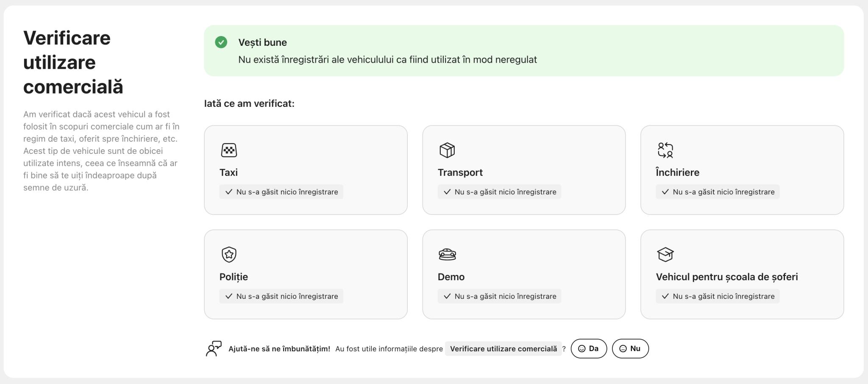Click the Vești bune banner heading
The image size is (868, 384).
pyautogui.click(x=262, y=42)
